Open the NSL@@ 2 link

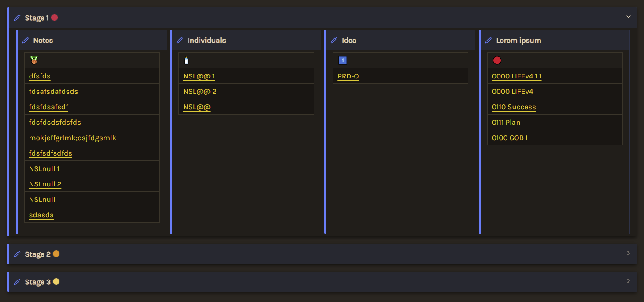200,92
